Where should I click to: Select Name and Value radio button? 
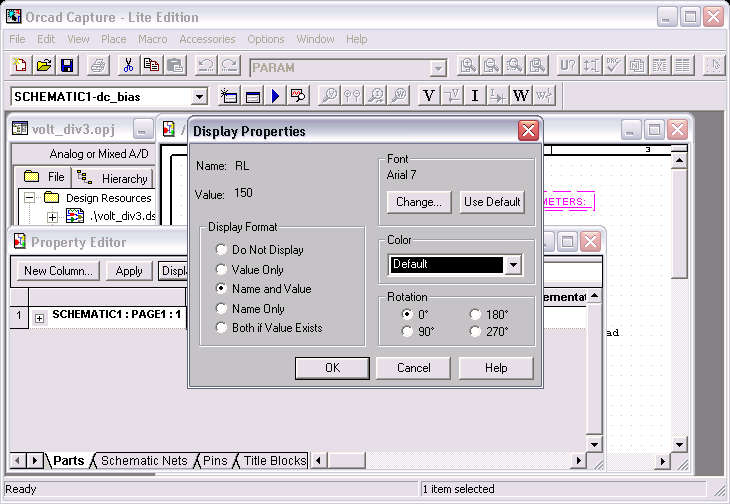(221, 289)
